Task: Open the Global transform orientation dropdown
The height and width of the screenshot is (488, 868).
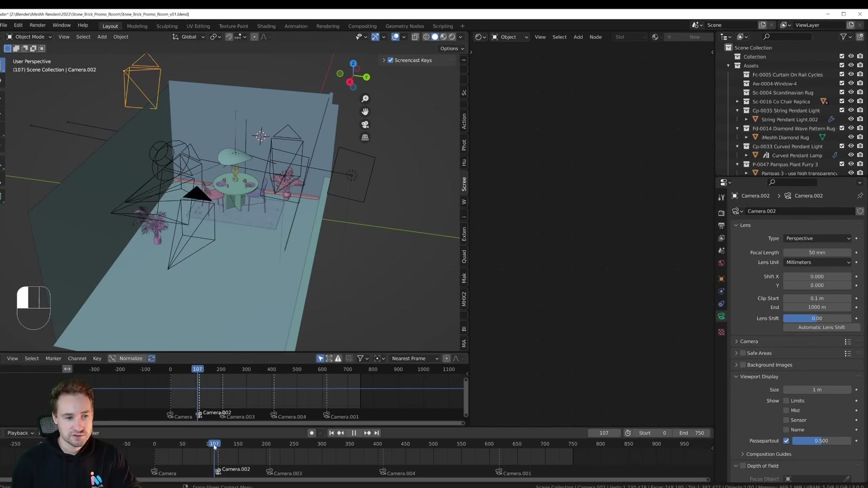Action: click(x=189, y=37)
